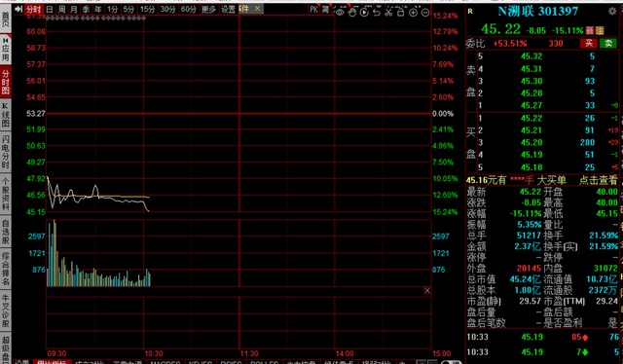Select the 15分 period tab

[147, 9]
